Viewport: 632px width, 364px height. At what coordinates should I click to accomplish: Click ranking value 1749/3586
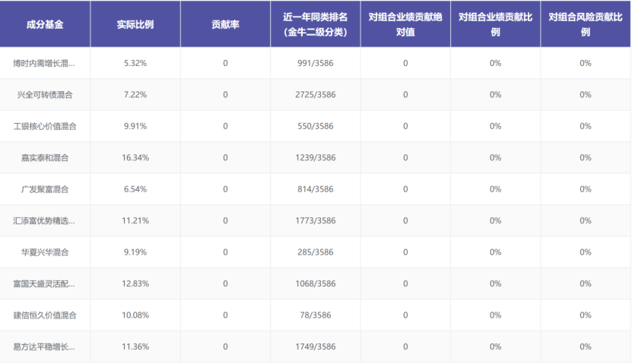[316, 347]
